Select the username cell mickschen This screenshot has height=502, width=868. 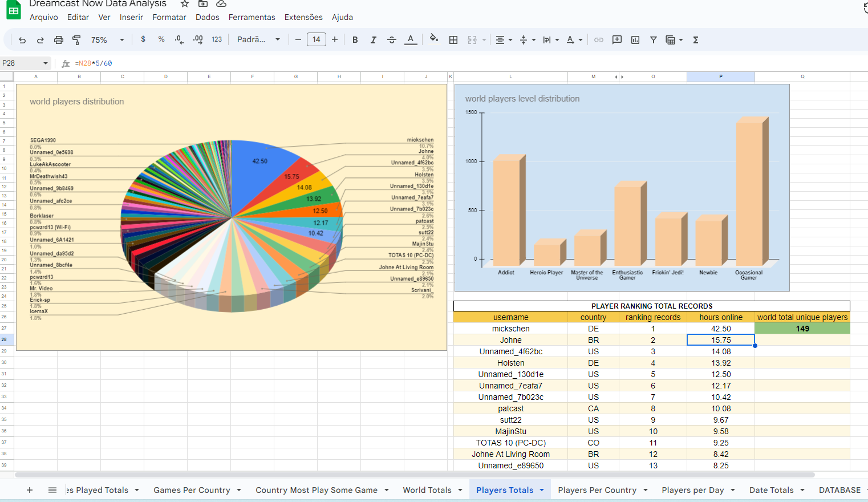coord(510,329)
